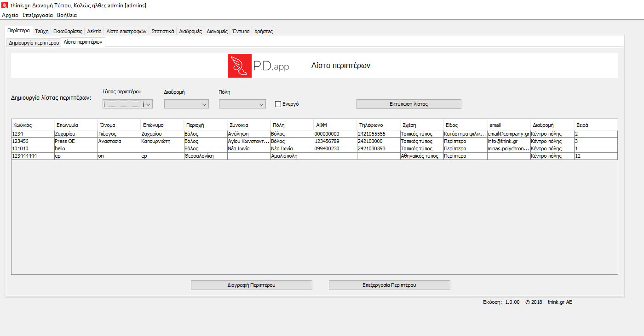This screenshot has height=336, width=644.
Task: Open the Λίστα επιστροφών tab
Action: click(126, 31)
